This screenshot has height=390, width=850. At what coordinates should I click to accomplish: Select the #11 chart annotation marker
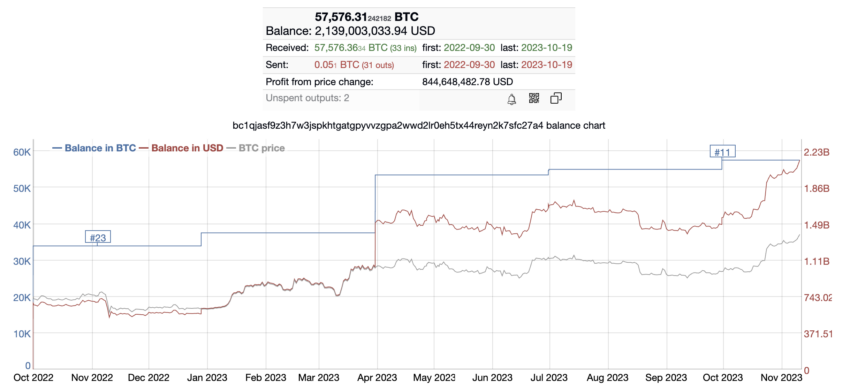pyautogui.click(x=723, y=152)
